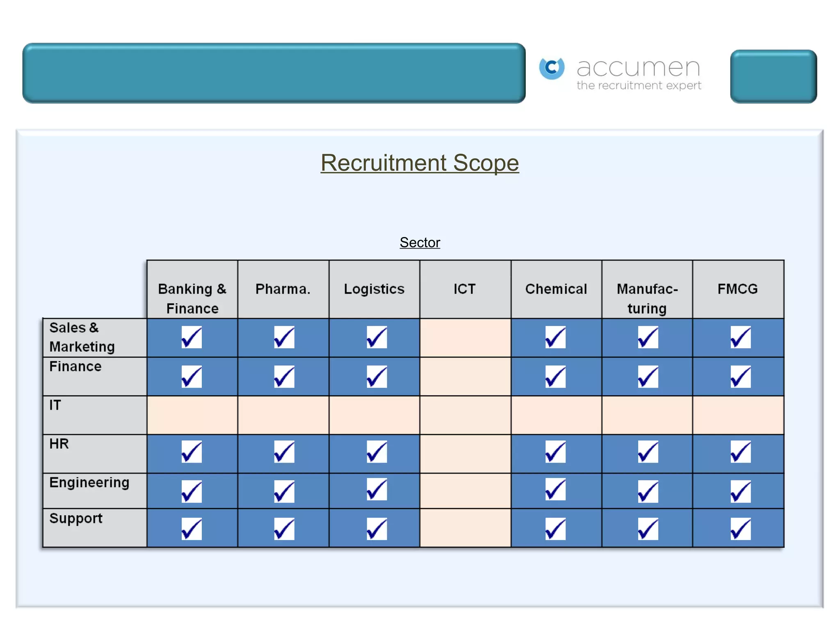Click Engineering checkmark under Pharma.
Image resolution: width=840 pixels, height=630 pixels.
(x=284, y=491)
